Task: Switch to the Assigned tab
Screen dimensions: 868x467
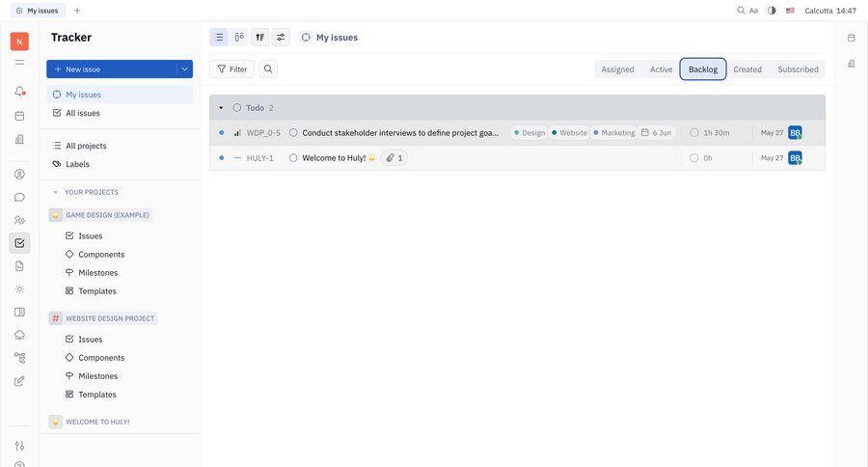Action: pos(617,69)
